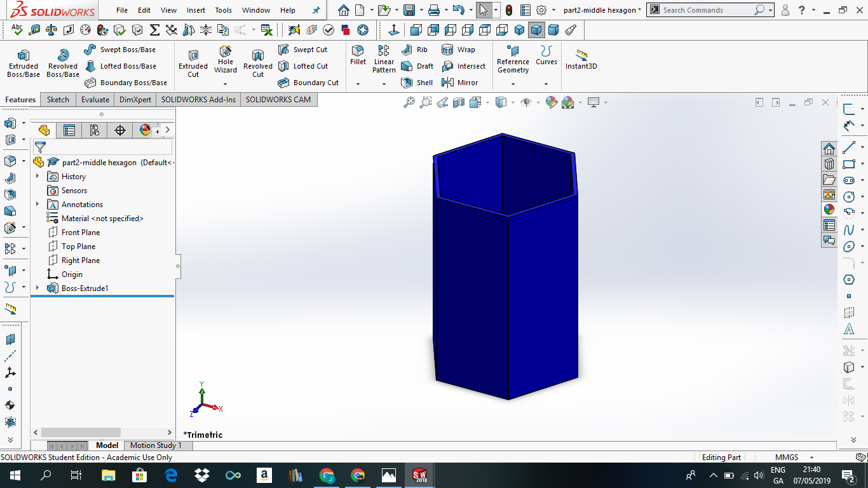Click the Swept Cut feature
The image size is (868, 488).
coord(303,50)
